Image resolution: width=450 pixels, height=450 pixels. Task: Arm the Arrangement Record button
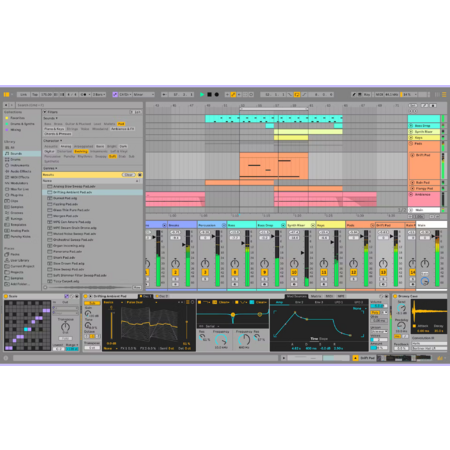click(217, 95)
